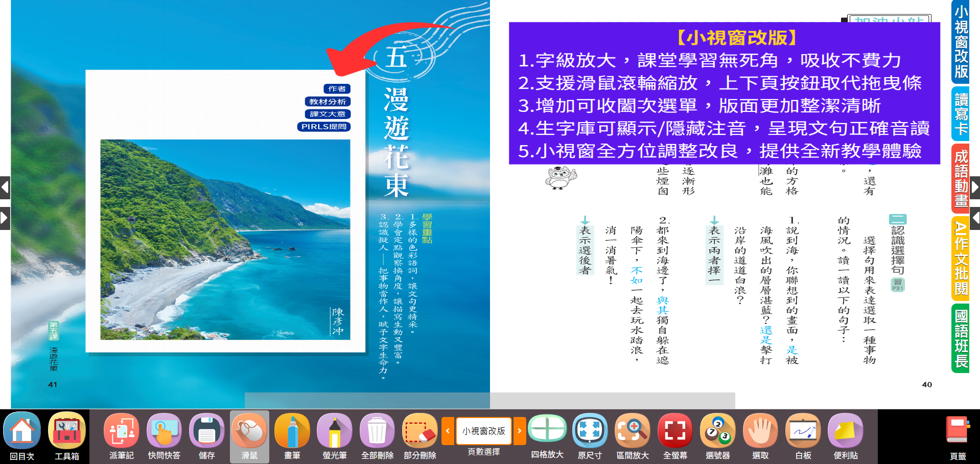The height and width of the screenshot is (464, 980).
Task: Click previous arrow beside 小視窗改版 selector
Action: click(448, 431)
